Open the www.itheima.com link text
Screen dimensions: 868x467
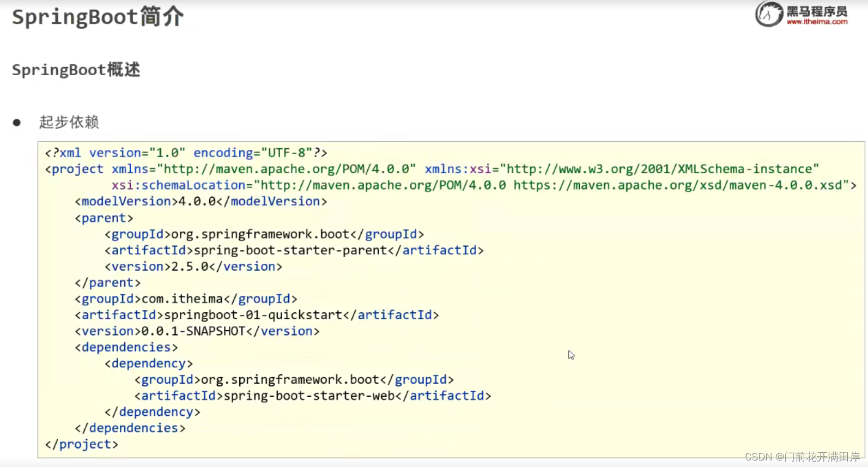tap(817, 22)
